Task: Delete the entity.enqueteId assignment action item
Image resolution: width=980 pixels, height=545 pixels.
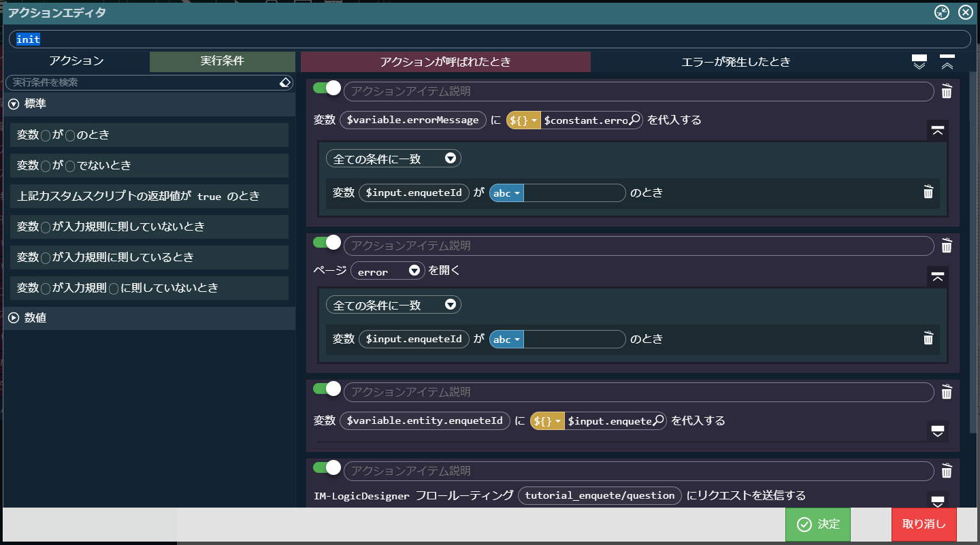Action: click(x=947, y=393)
